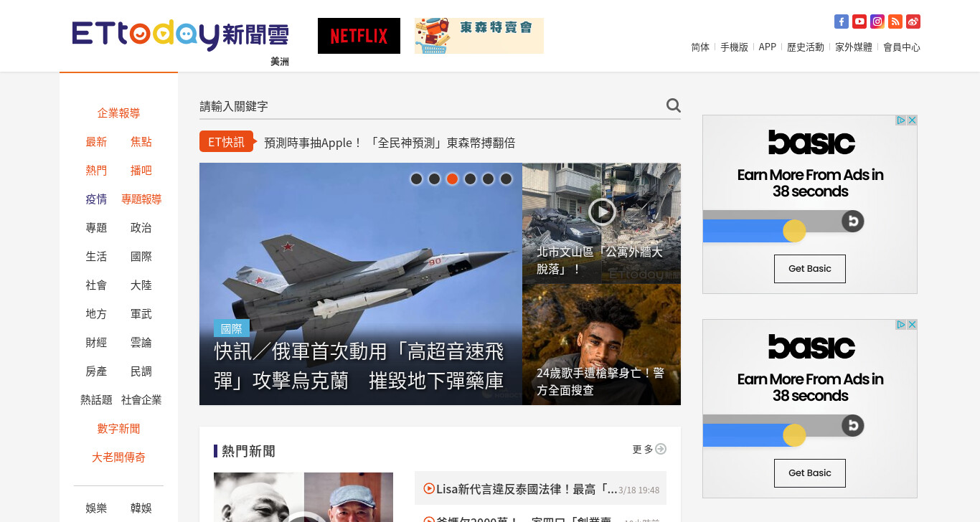Open the RSS feed icon

pos(895,22)
